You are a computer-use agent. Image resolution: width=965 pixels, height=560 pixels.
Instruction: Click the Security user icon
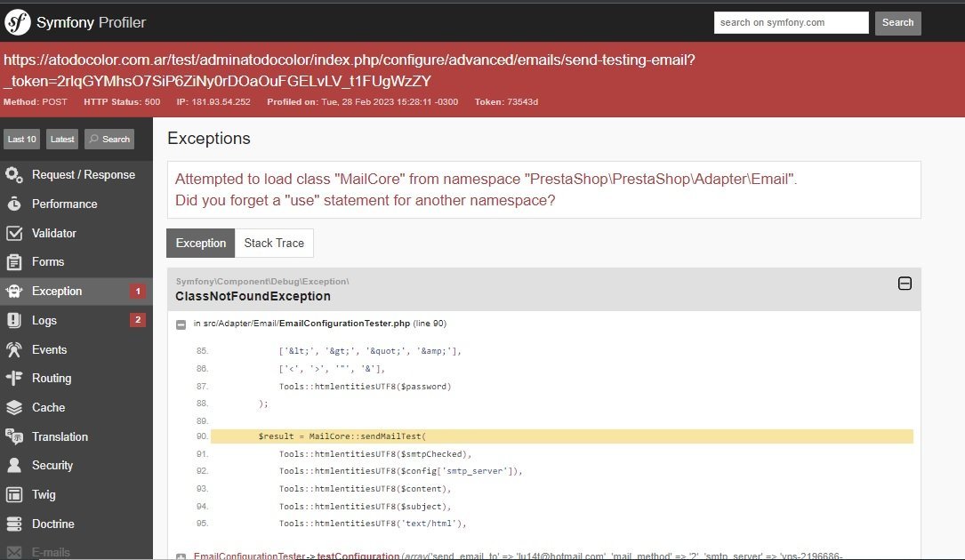click(14, 465)
